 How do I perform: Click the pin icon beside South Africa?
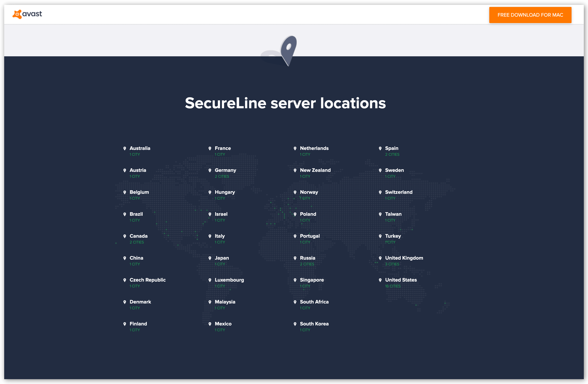click(295, 302)
